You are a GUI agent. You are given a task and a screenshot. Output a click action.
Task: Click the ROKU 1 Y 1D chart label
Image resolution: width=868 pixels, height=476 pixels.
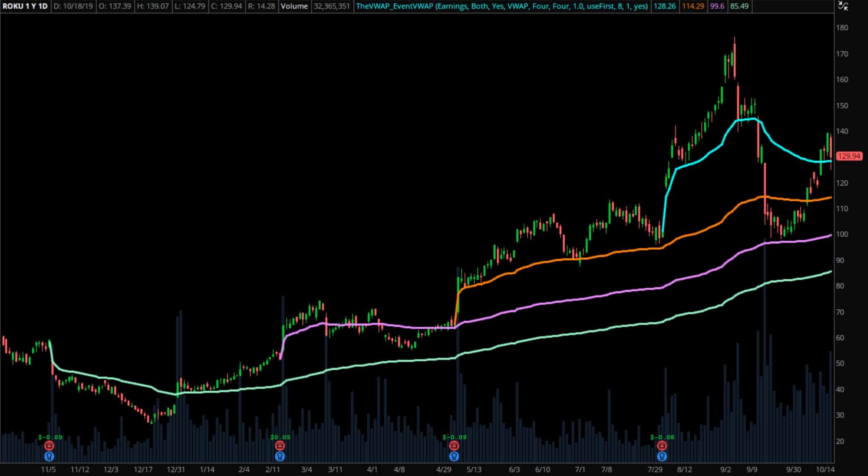click(x=25, y=6)
